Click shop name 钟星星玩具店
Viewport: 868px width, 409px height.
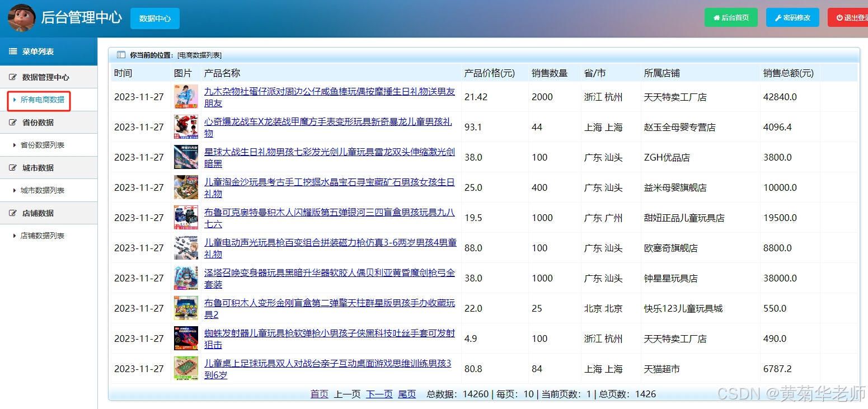[x=670, y=278]
